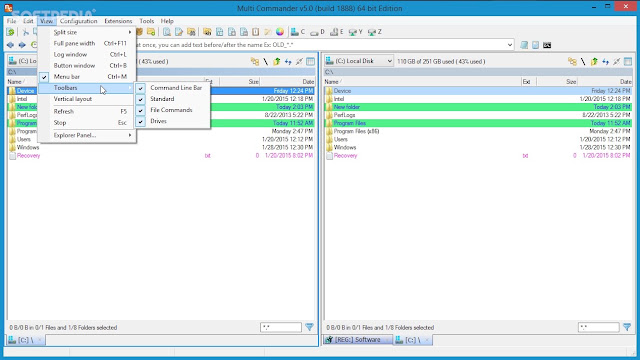The image size is (640, 360).
Task: Toggle Vertical layout
Action: [87, 99]
